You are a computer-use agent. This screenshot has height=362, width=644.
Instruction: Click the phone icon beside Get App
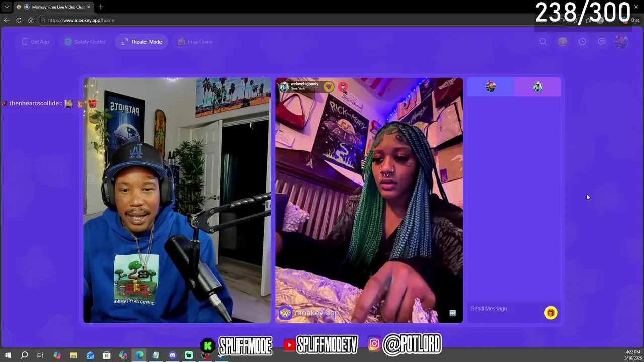pyautogui.click(x=25, y=42)
